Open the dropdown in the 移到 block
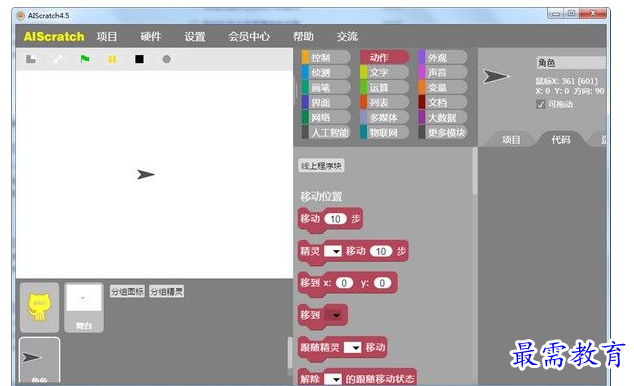Image resolution: width=634 pixels, height=386 pixels. point(335,315)
